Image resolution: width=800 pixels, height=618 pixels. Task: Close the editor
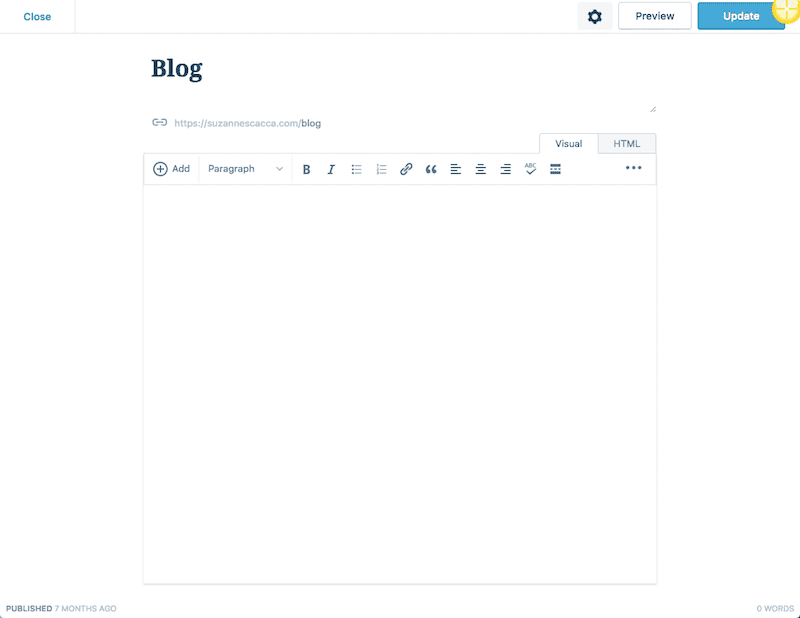(x=37, y=17)
